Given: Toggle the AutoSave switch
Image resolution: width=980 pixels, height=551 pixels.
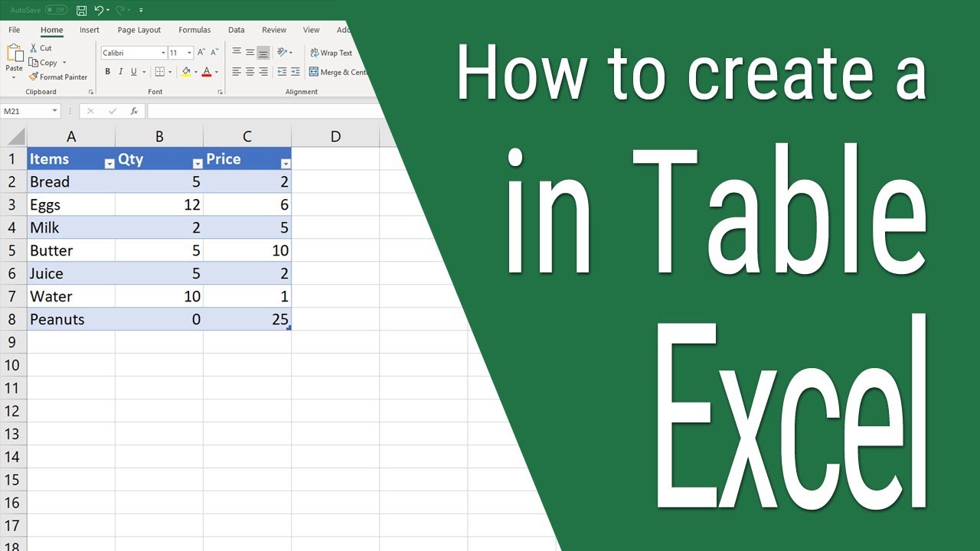Looking at the screenshot, I should pyautogui.click(x=56, y=10).
